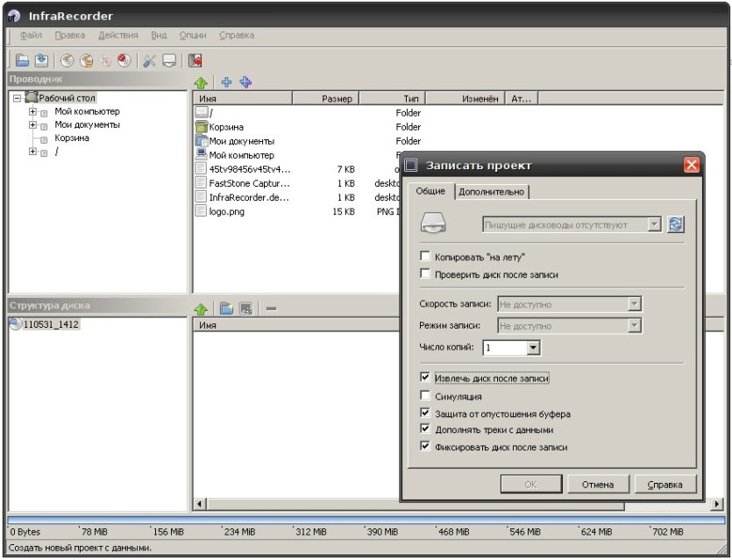This screenshot has width=732, height=560.
Task: Uncheck Извлечь диск после записи
Action: (425, 377)
